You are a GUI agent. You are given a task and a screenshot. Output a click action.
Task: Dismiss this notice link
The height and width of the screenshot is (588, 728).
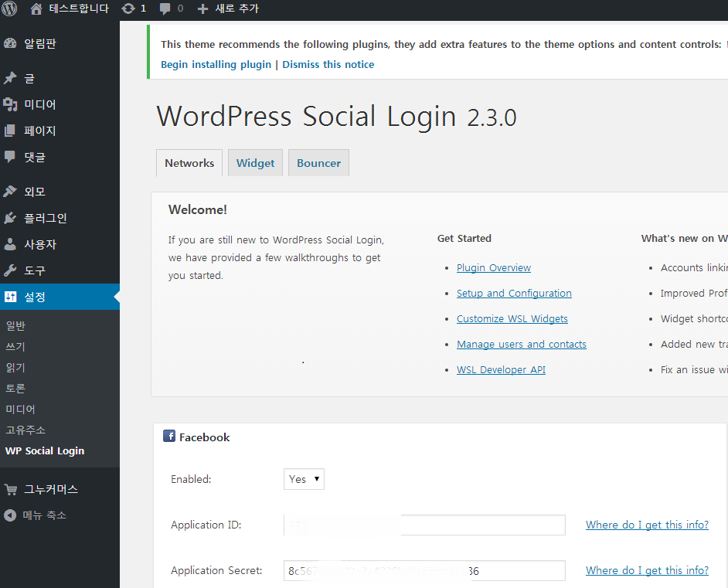click(x=328, y=65)
